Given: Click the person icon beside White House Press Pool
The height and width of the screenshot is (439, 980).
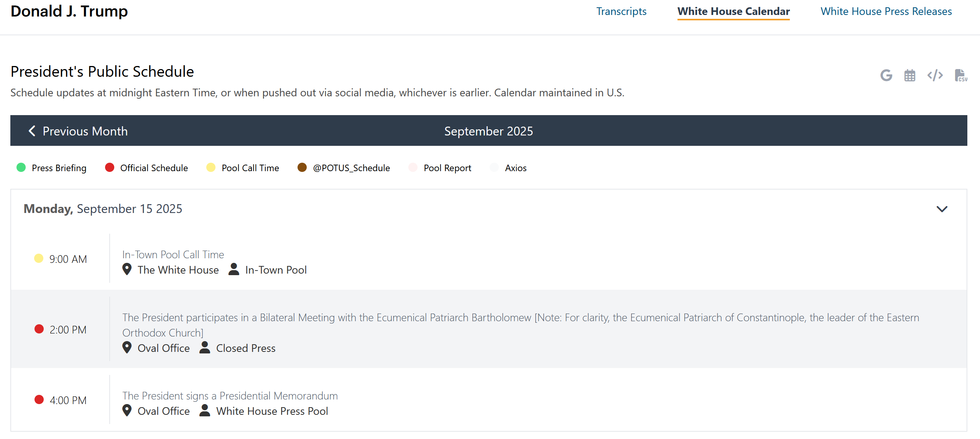Looking at the screenshot, I should point(205,411).
